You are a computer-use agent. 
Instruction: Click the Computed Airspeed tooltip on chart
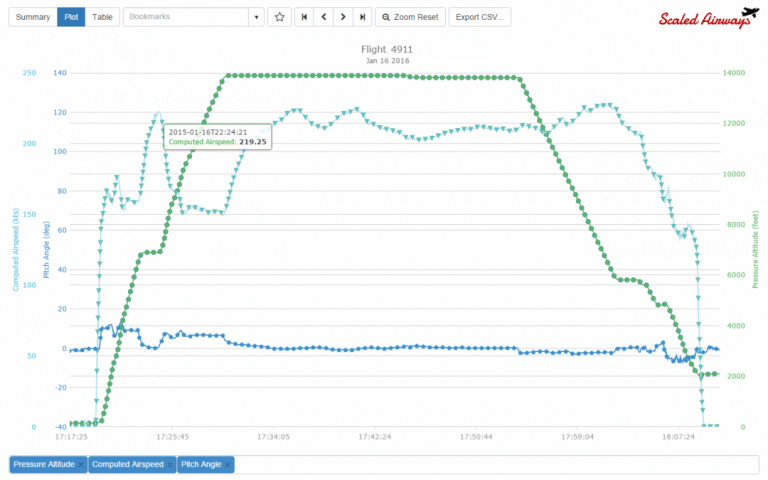[218, 136]
